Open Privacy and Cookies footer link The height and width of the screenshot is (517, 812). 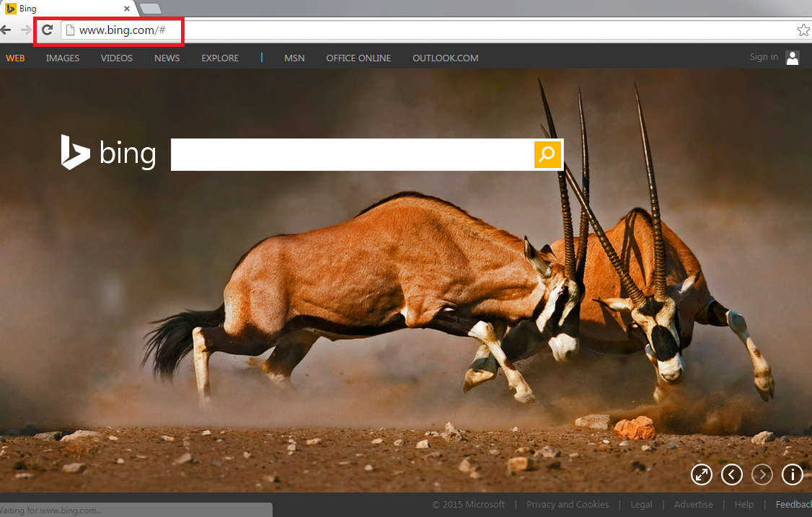568,505
